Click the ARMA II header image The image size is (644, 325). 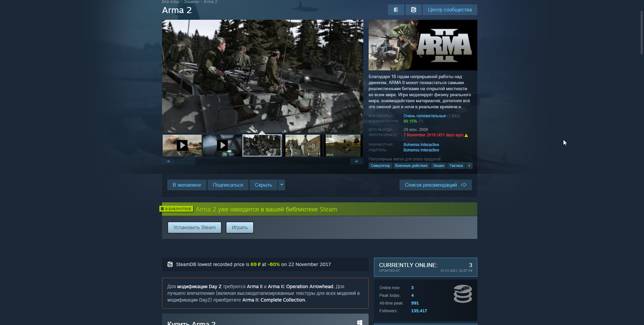pyautogui.click(x=423, y=45)
